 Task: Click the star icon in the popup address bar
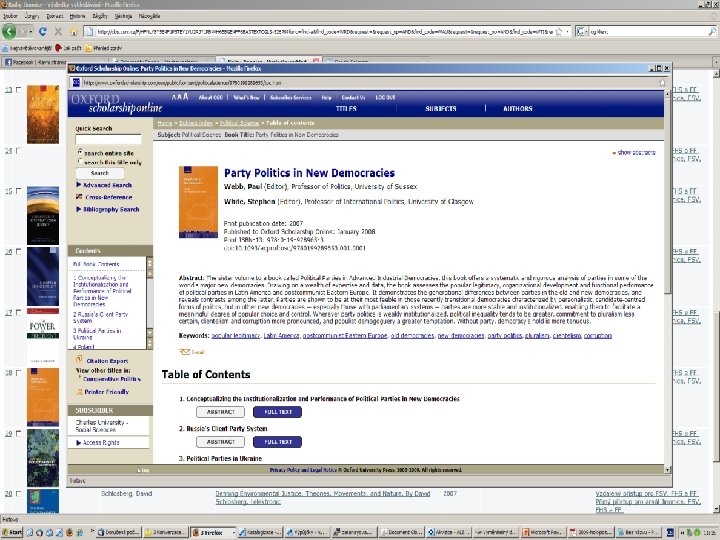coord(662,83)
